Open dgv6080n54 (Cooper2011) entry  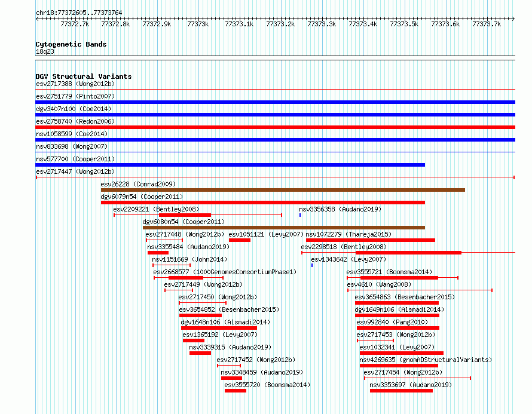[x=184, y=222]
